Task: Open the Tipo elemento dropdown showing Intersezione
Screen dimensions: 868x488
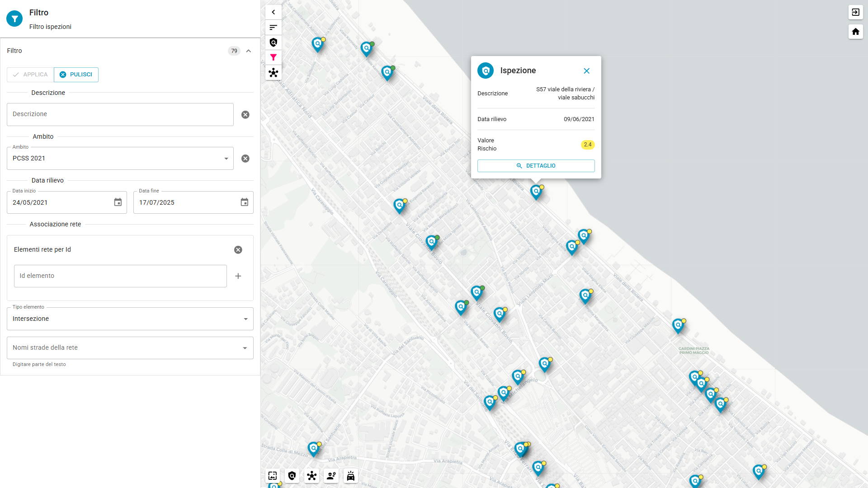Action: (x=130, y=319)
